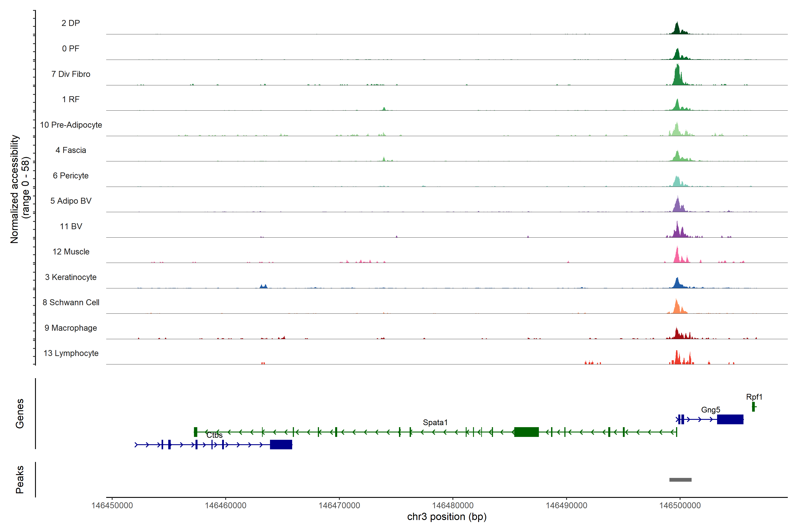
Task: Click the 10 Pre-Adipocyte track label
Action: pos(71,125)
